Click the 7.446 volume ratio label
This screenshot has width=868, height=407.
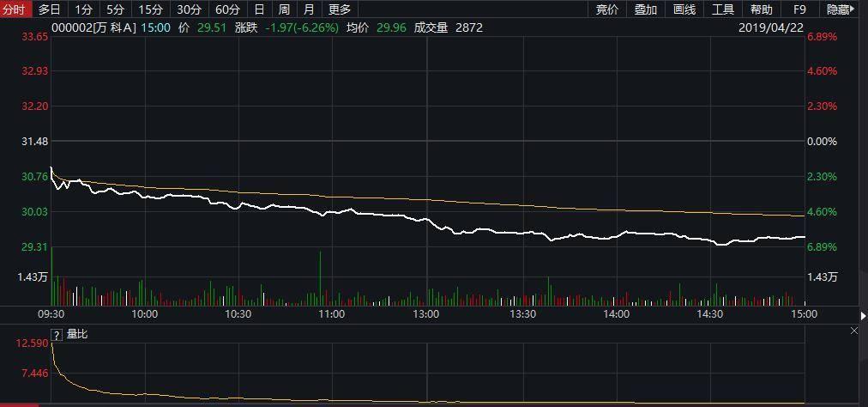click(35, 374)
